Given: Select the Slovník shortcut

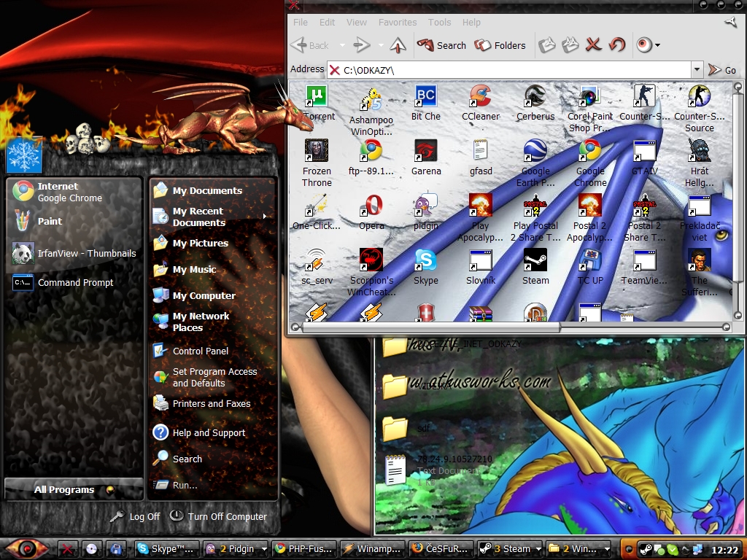Looking at the screenshot, I should 481,260.
